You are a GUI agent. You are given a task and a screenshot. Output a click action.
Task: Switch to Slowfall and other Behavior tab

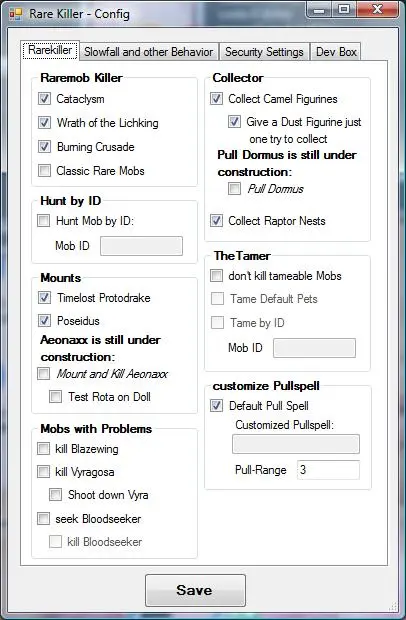tap(149, 52)
